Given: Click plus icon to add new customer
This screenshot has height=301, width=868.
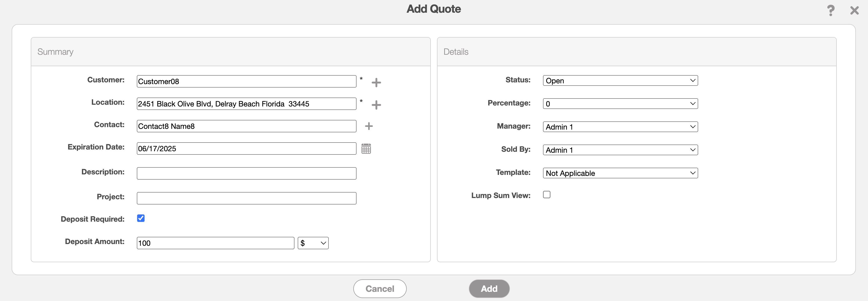Looking at the screenshot, I should (x=376, y=82).
